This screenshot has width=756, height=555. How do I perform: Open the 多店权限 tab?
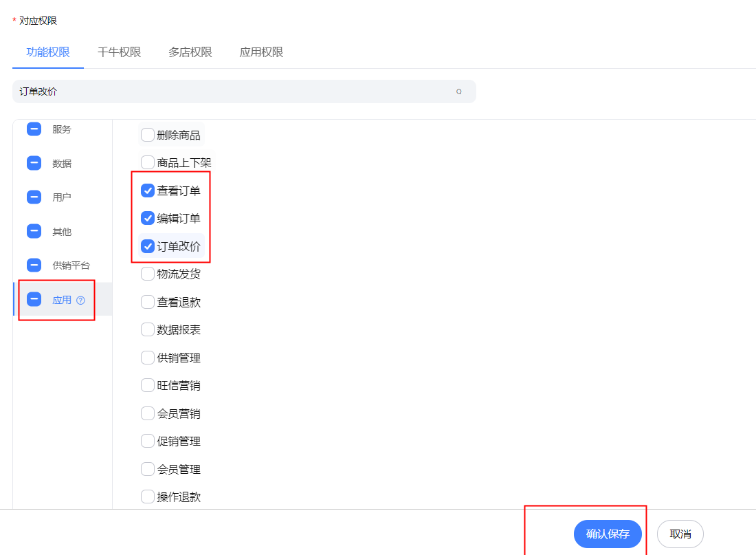pos(190,52)
